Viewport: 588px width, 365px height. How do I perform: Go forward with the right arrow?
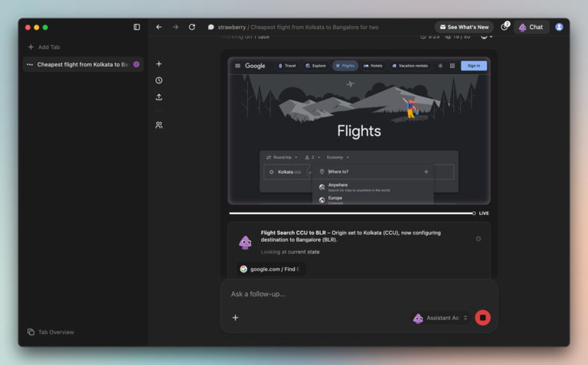click(175, 27)
